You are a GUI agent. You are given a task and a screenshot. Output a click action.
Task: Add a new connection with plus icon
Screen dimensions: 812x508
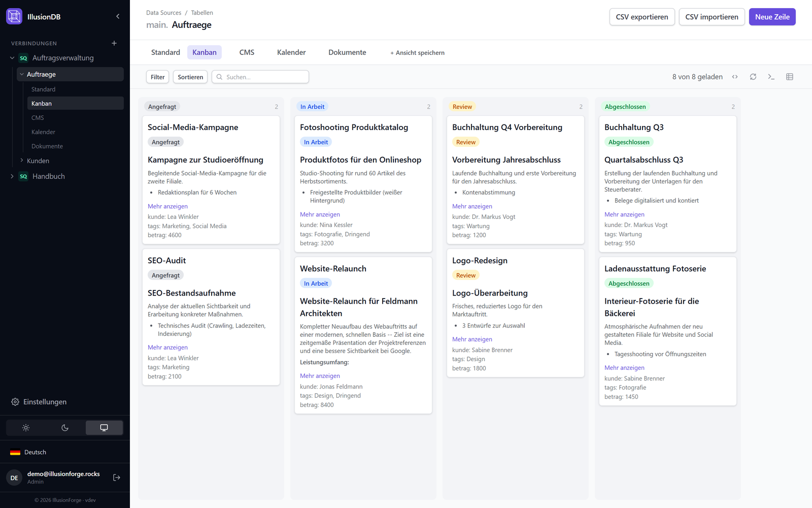click(x=114, y=43)
